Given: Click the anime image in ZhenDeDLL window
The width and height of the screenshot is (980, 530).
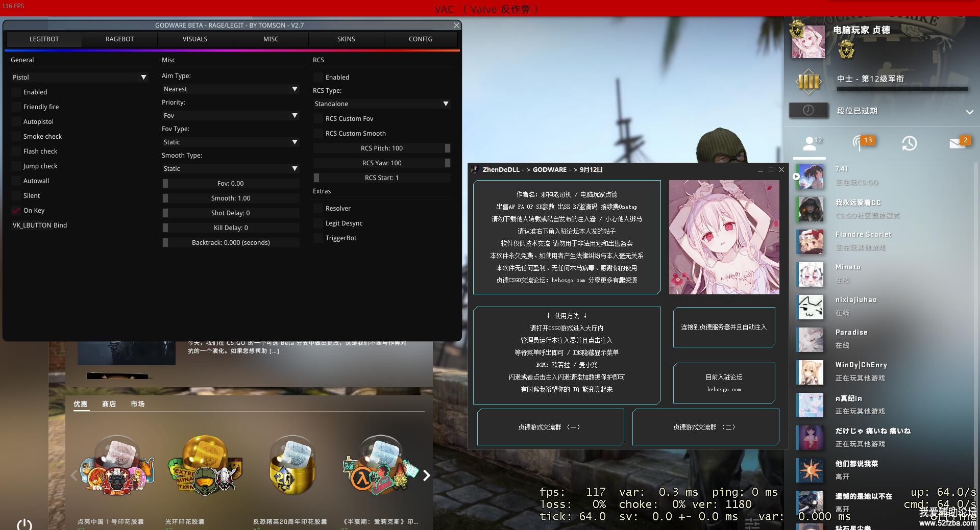Looking at the screenshot, I should pos(724,237).
